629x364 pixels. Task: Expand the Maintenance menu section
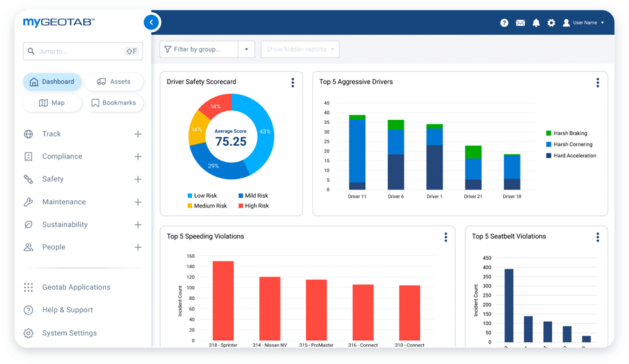pyautogui.click(x=137, y=202)
